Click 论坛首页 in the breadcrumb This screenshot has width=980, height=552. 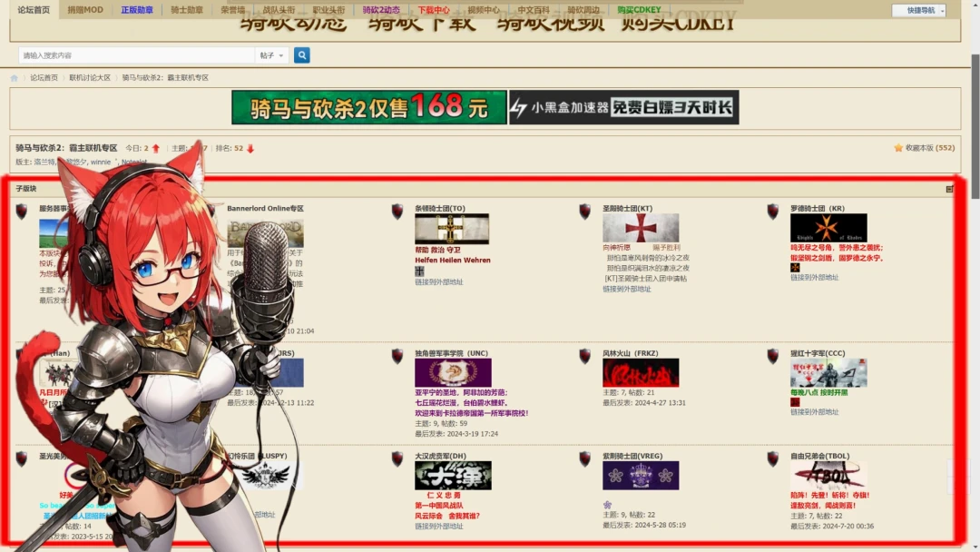(x=44, y=77)
